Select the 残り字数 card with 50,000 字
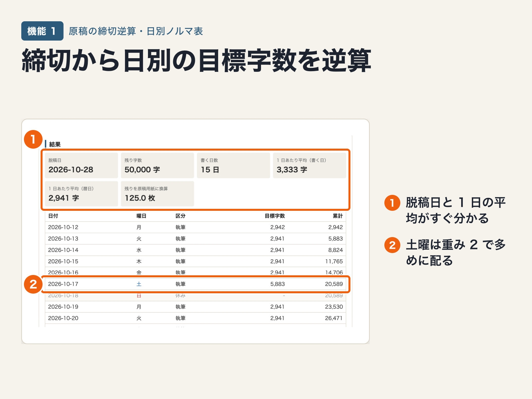This screenshot has width=532, height=399. [x=157, y=166]
